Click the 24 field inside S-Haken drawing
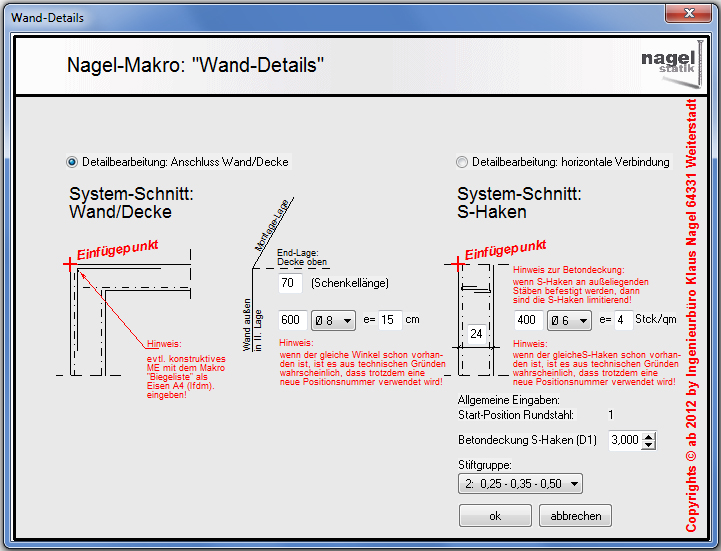 pyautogui.click(x=476, y=332)
